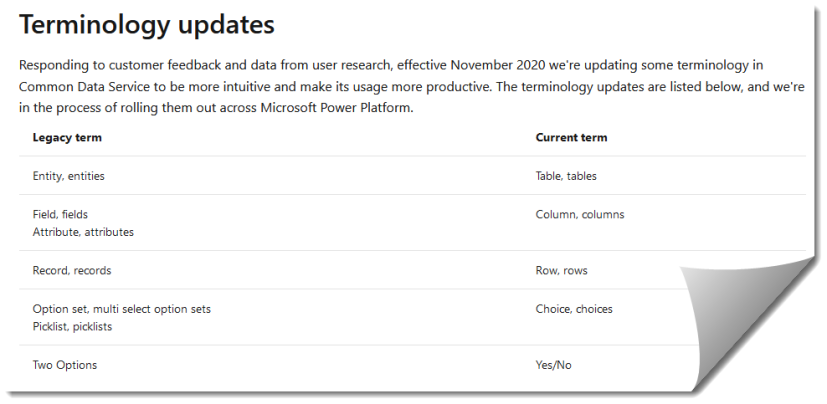Click the Entity, entities cell
This screenshot has height=404, width=827.
tap(69, 176)
